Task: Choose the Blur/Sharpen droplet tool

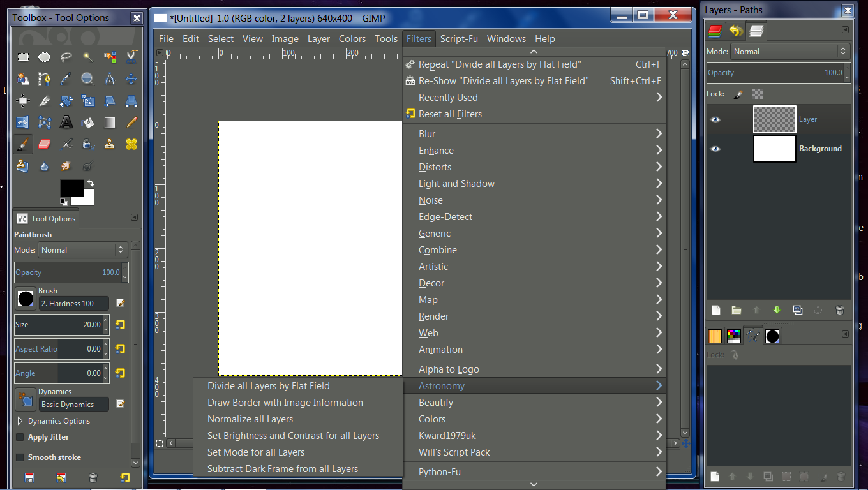Action: click(x=44, y=166)
